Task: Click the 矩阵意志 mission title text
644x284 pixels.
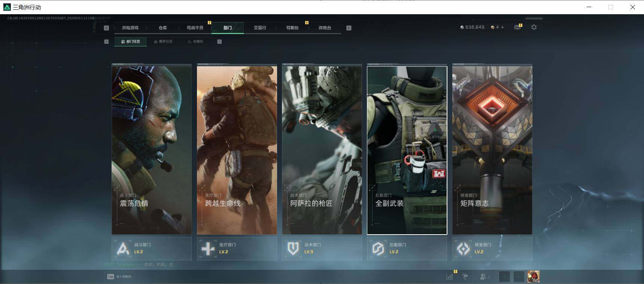Action: (474, 204)
